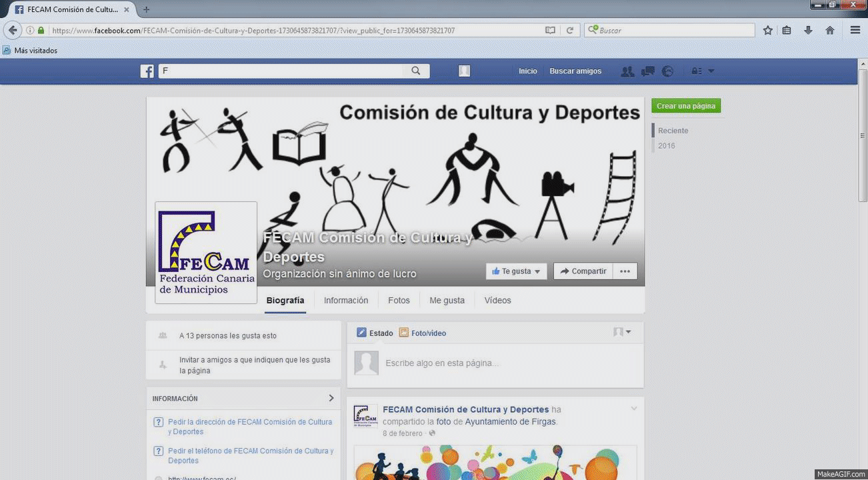Click the Facebook logo icon in the blue bar
This screenshot has height=480, width=868.
(x=147, y=71)
